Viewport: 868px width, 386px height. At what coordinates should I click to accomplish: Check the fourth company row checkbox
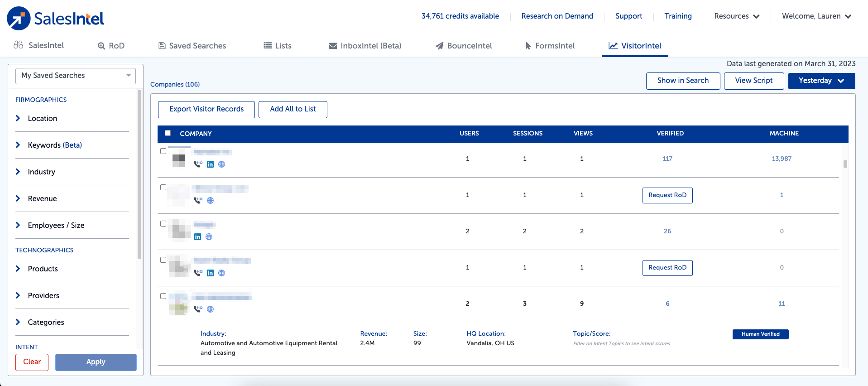tap(163, 260)
